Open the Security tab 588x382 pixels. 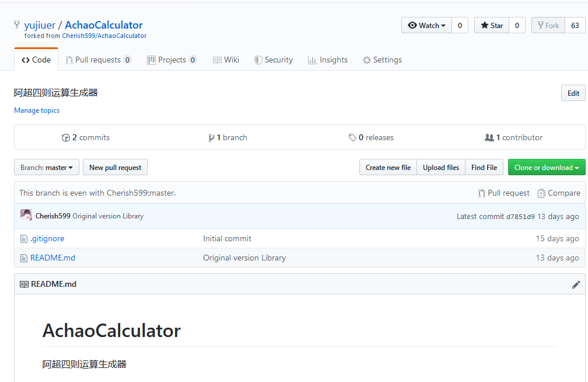(x=274, y=60)
